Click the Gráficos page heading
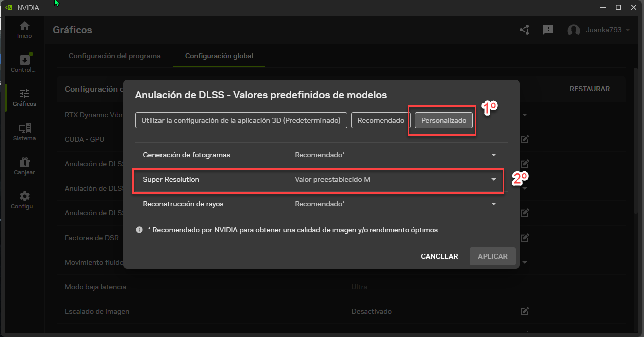Viewport: 644px width, 337px height. point(73,30)
